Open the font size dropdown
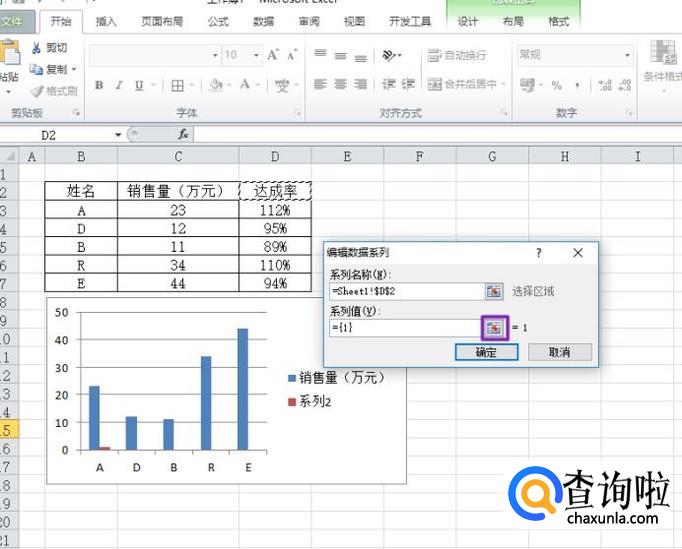Image resolution: width=682 pixels, height=549 pixels. coord(256,56)
